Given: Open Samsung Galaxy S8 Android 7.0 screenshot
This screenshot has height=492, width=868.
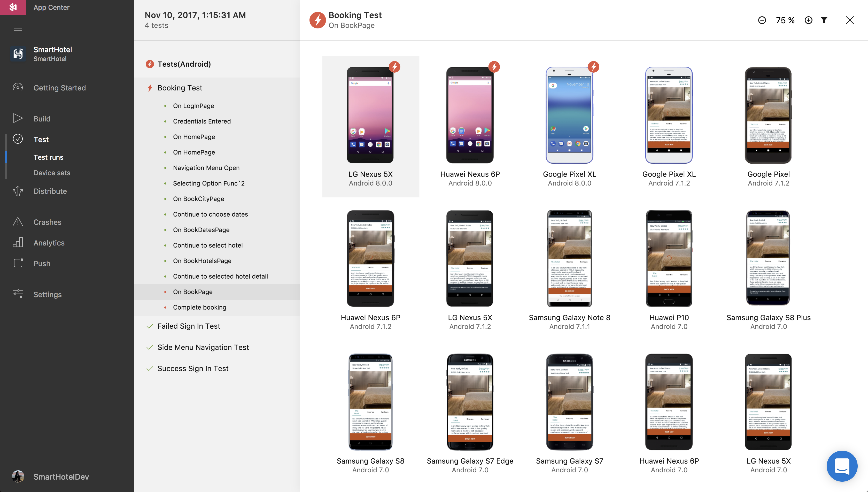Looking at the screenshot, I should coord(370,402).
